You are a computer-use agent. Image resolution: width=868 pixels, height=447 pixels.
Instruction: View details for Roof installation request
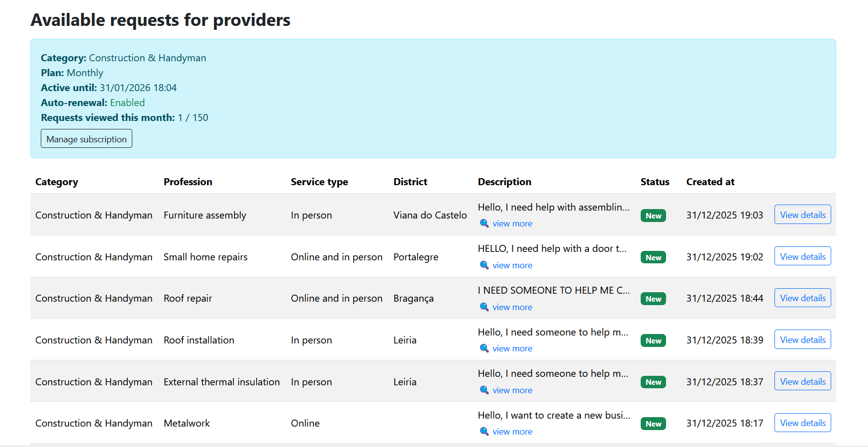pyautogui.click(x=802, y=340)
